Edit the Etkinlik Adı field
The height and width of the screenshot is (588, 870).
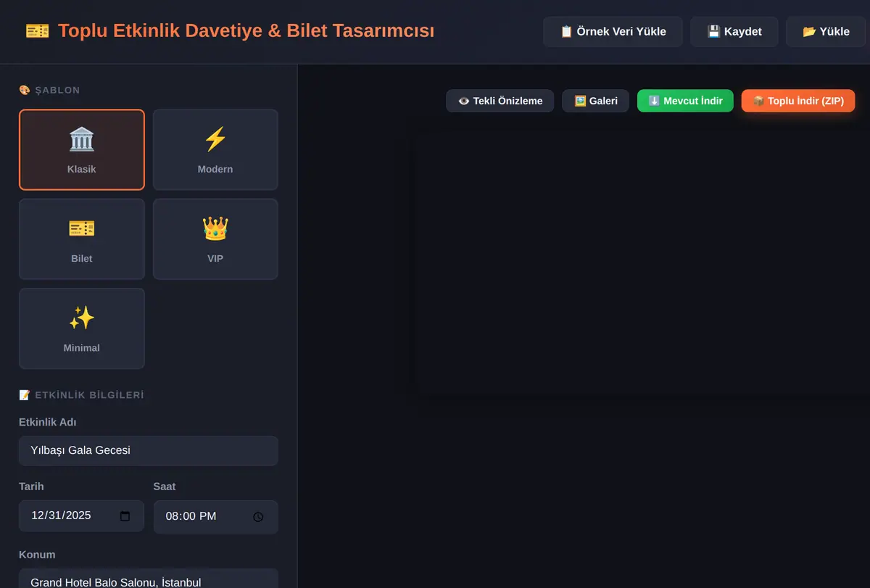coord(149,450)
